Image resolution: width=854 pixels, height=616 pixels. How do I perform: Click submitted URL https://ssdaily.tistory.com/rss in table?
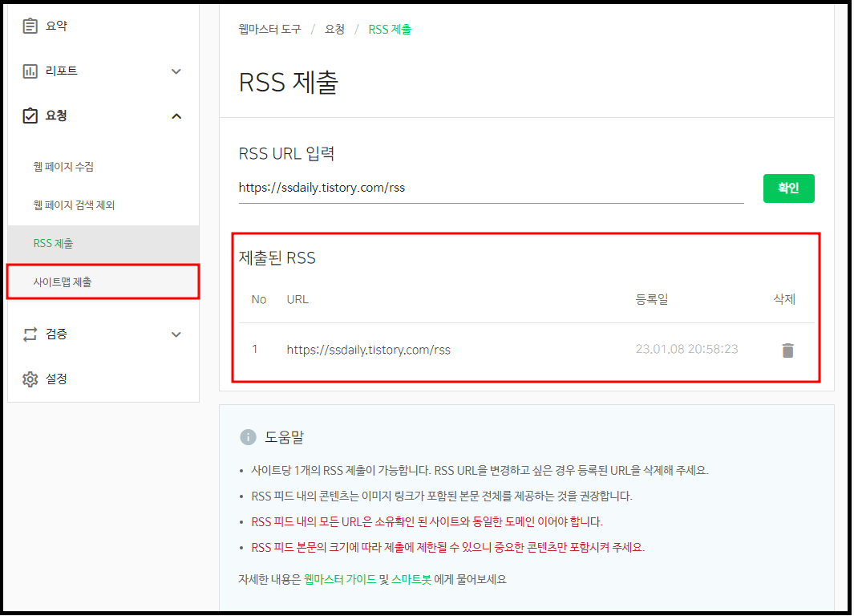pyautogui.click(x=369, y=350)
